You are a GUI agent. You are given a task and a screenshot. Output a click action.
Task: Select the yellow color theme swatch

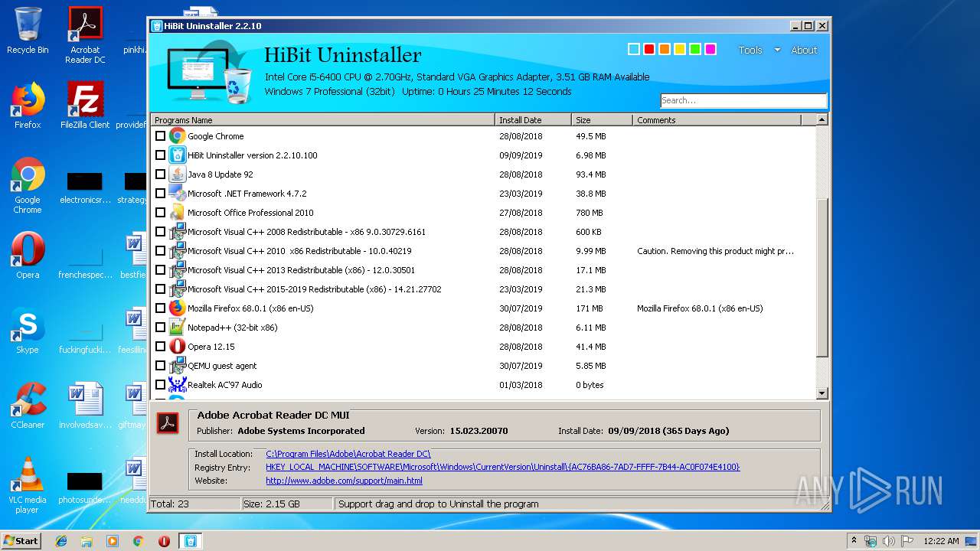(x=680, y=49)
